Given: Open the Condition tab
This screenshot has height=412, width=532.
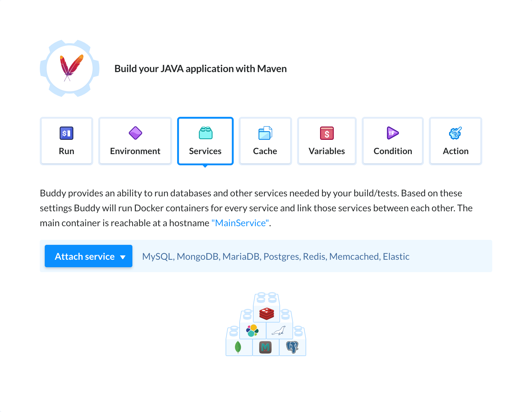Looking at the screenshot, I should (x=392, y=141).
